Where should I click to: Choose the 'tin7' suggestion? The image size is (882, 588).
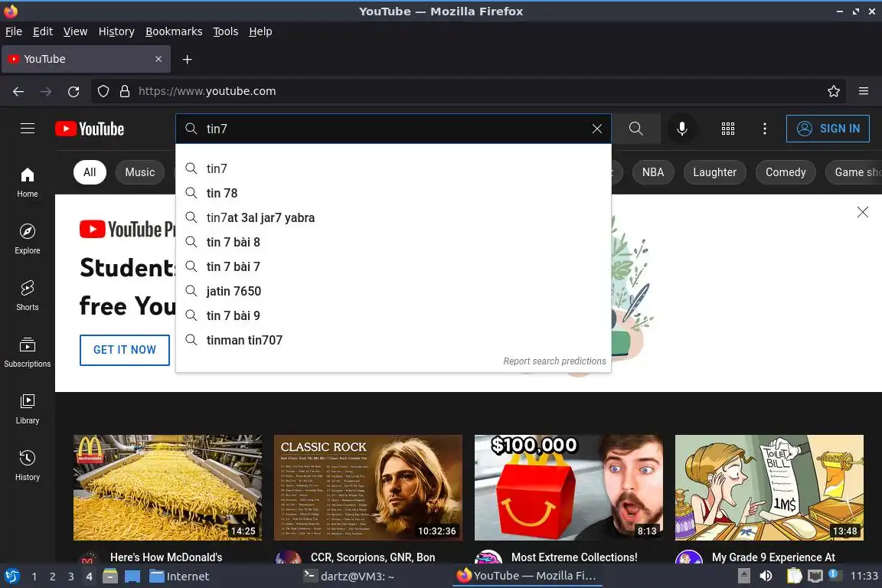(x=394, y=168)
